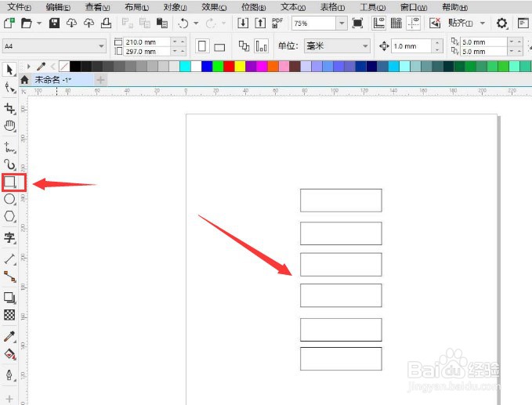Open the zoom level 75% dropdown

coord(342,23)
